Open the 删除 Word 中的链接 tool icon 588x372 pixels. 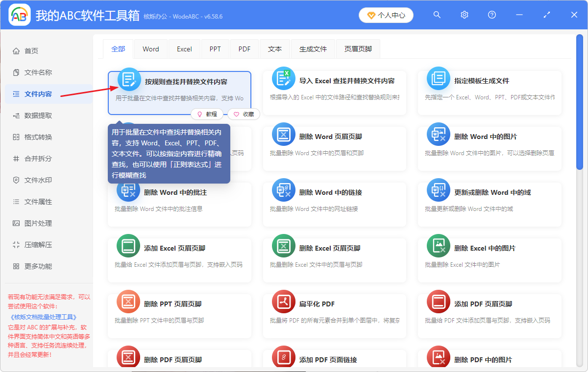(283, 190)
